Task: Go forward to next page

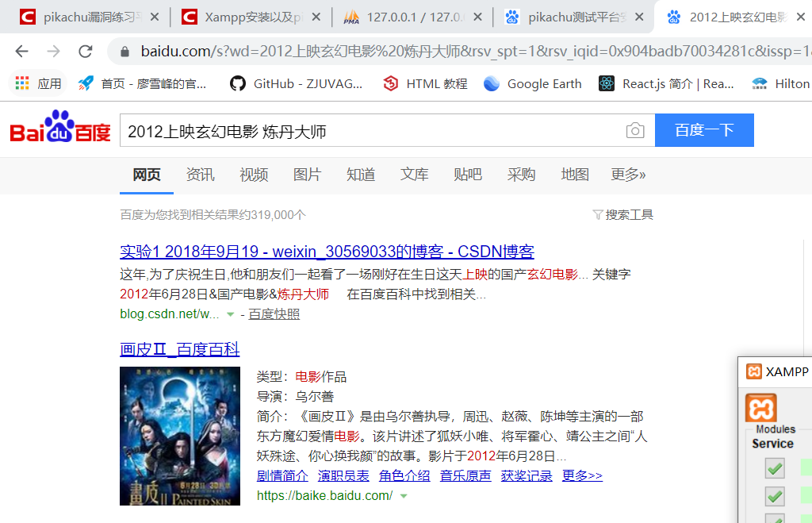Action: tap(53, 51)
